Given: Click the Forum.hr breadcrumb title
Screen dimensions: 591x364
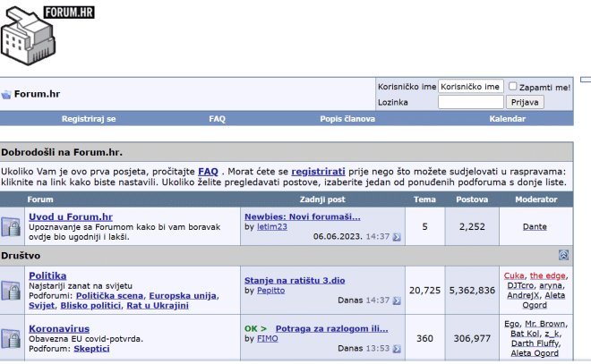Looking at the screenshot, I should pyautogui.click(x=37, y=94).
